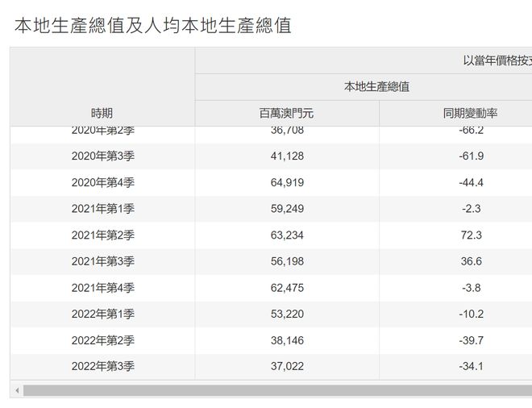Click the left arrow of horizontal scrollbar

[x=15, y=390]
